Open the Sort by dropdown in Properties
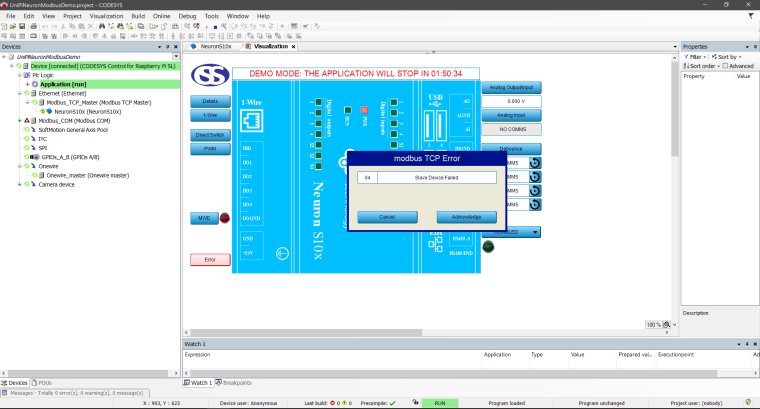 [x=728, y=57]
